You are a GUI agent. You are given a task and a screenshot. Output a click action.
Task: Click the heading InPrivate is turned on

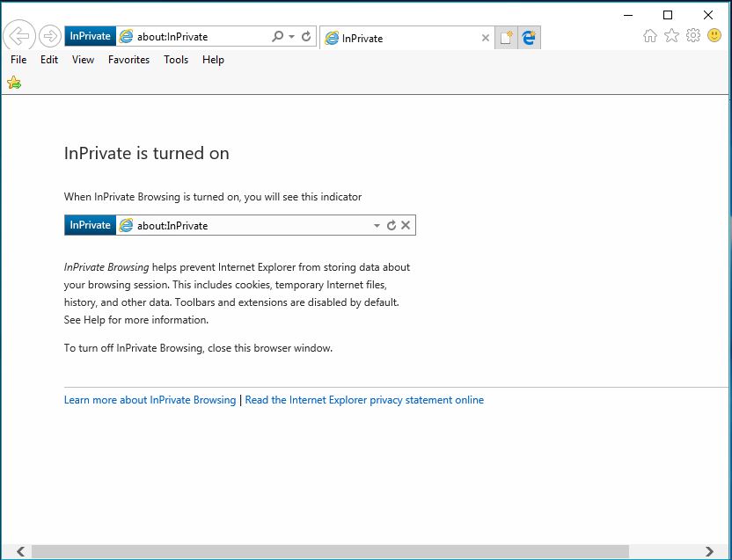click(x=147, y=153)
